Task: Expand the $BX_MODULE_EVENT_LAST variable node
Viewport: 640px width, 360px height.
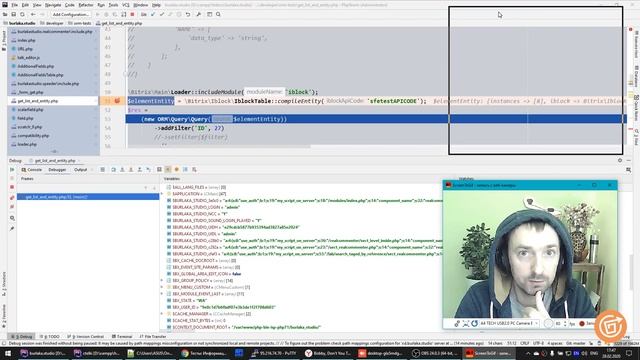Action: click(x=162, y=294)
